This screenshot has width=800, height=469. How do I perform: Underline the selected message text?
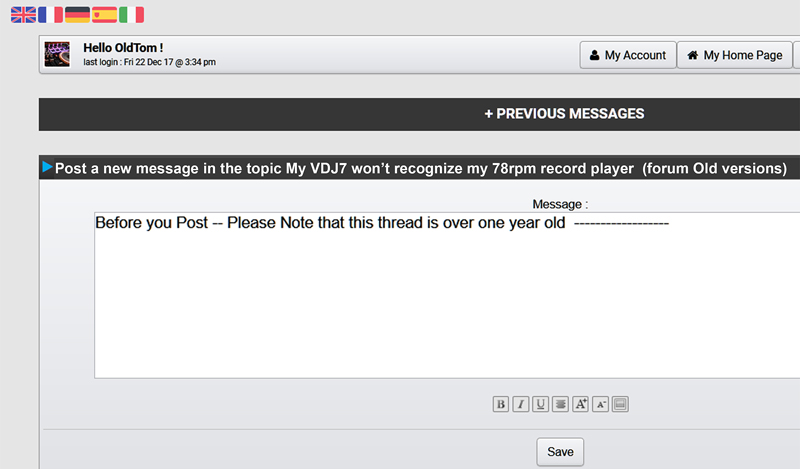point(540,404)
